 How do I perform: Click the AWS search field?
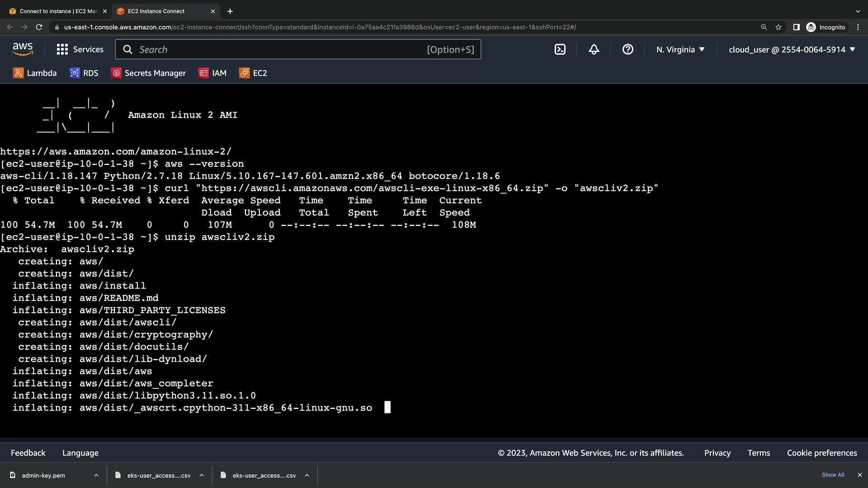point(280,50)
